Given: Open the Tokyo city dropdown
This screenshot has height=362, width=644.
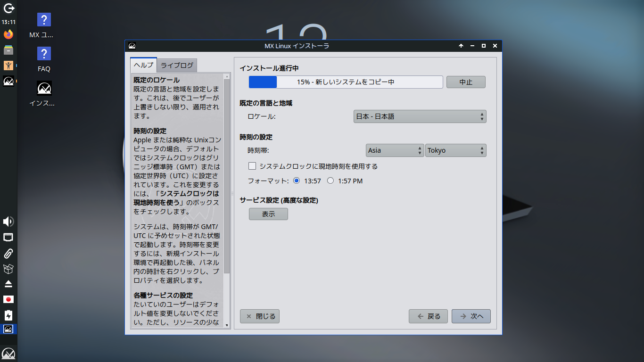Looking at the screenshot, I should (455, 150).
